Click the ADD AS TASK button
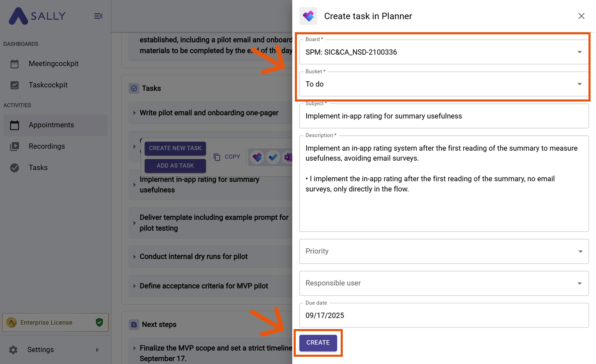The image size is (596, 364). (x=175, y=166)
